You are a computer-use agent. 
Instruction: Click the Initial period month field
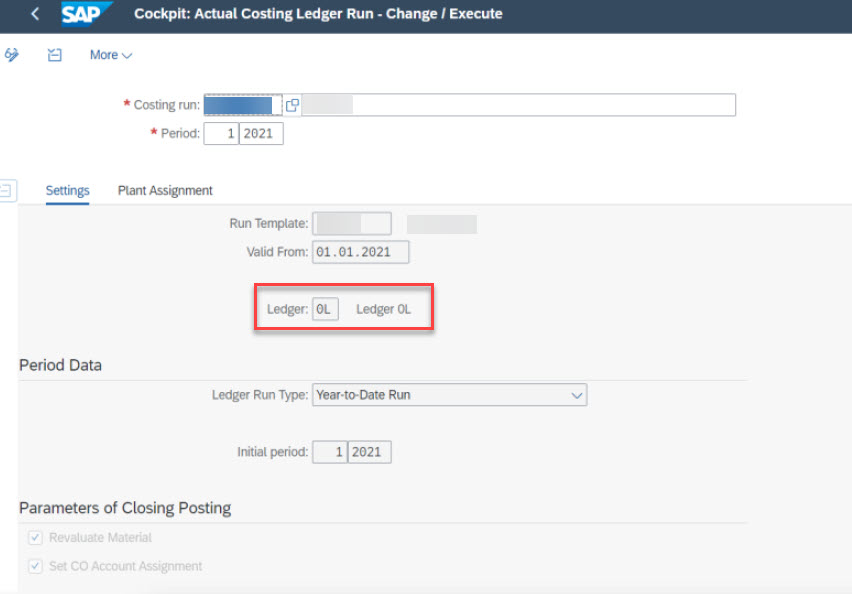(x=330, y=453)
